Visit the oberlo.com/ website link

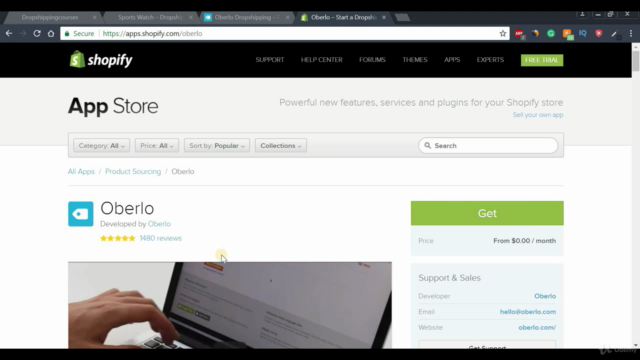coord(537,327)
